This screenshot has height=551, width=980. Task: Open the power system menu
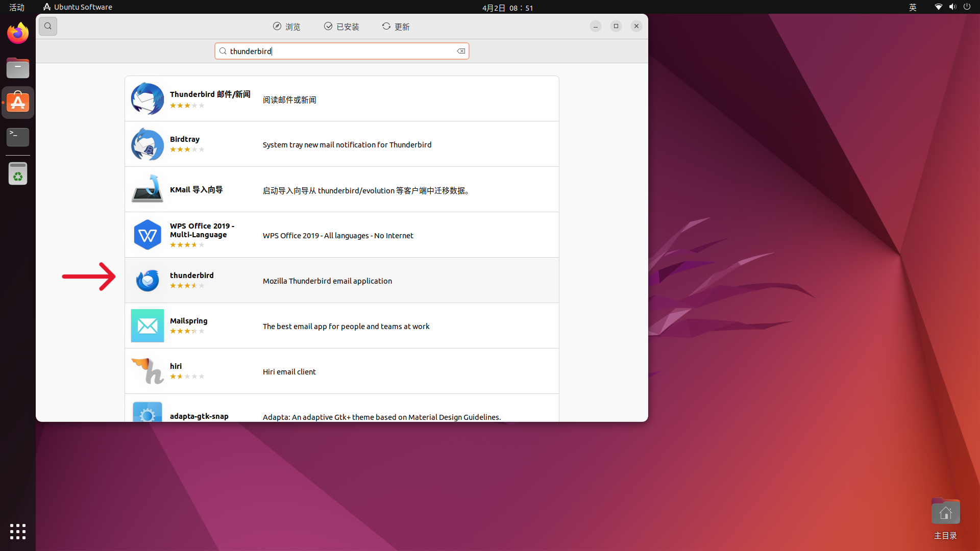tap(967, 7)
